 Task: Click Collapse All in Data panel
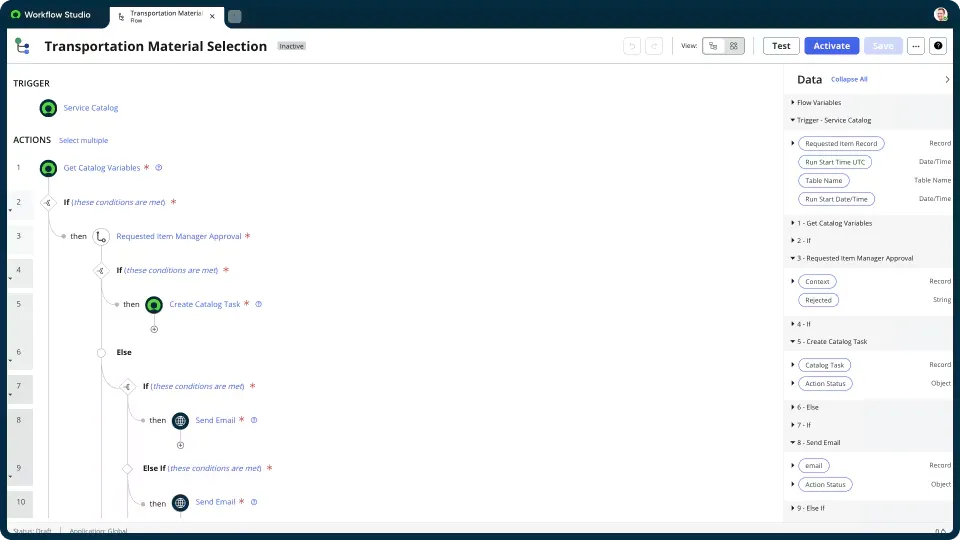point(849,79)
